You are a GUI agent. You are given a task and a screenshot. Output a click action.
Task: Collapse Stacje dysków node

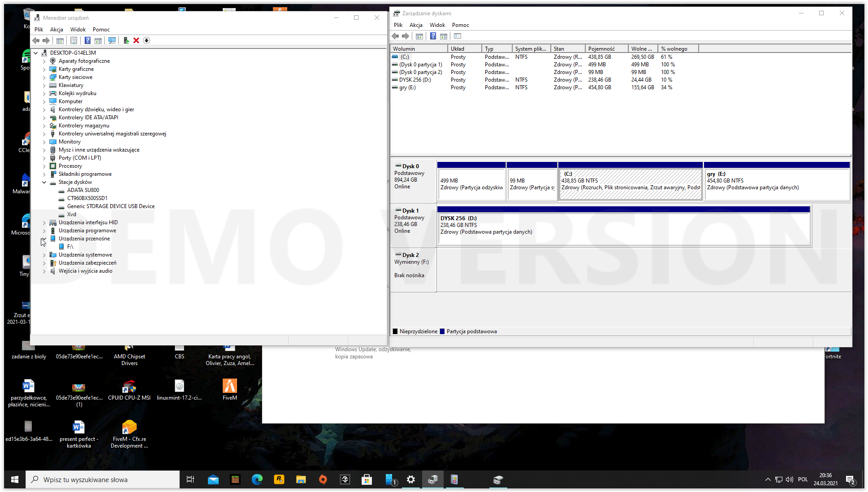click(x=44, y=182)
